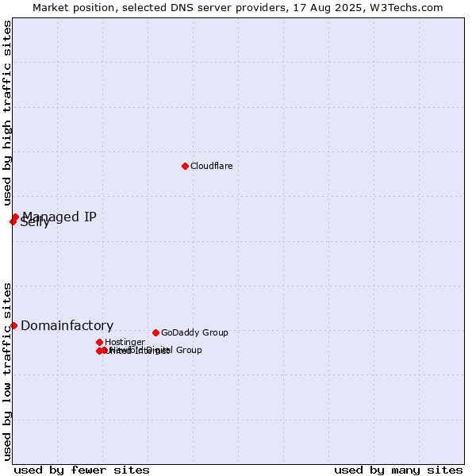The width and height of the screenshot is (476, 476).
Task: Click the Domainfactory red data point
Action: pos(14,326)
